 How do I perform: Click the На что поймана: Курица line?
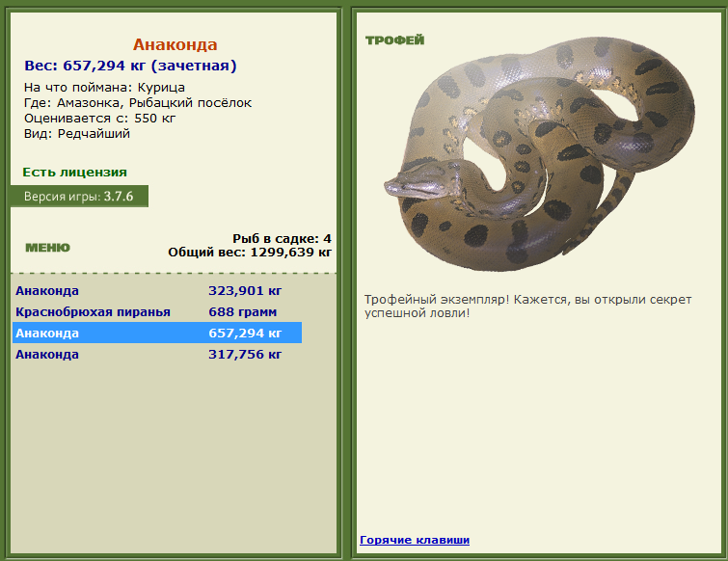point(104,88)
